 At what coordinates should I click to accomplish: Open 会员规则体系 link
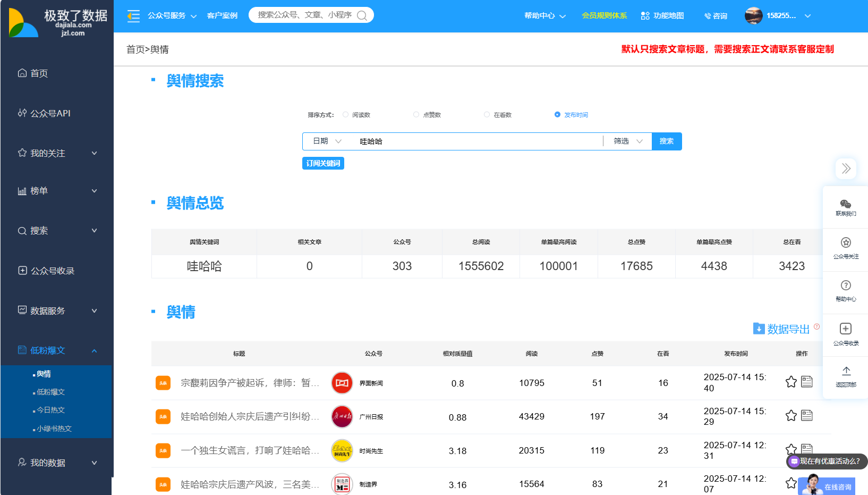[605, 16]
